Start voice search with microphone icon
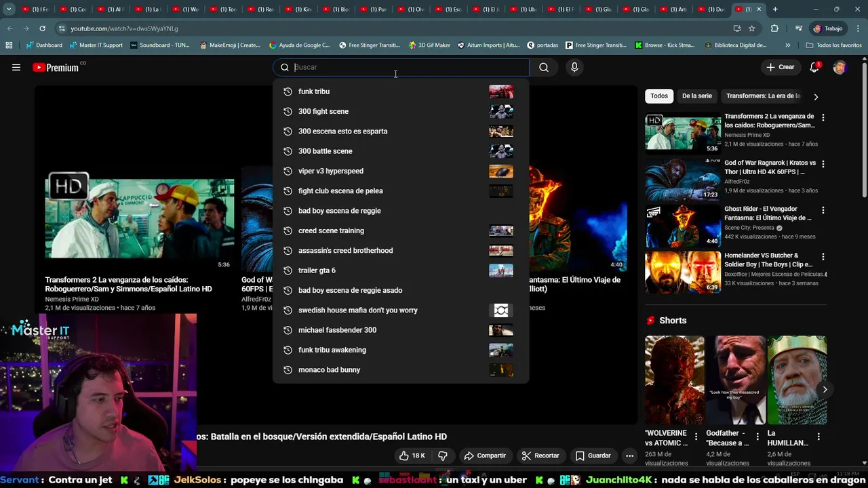 tap(574, 67)
